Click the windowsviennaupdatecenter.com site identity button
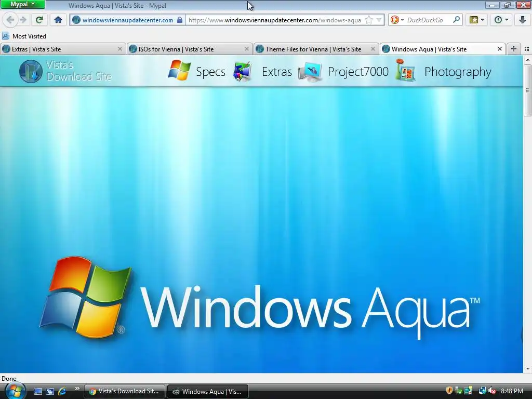The image size is (532, 399). (x=128, y=20)
